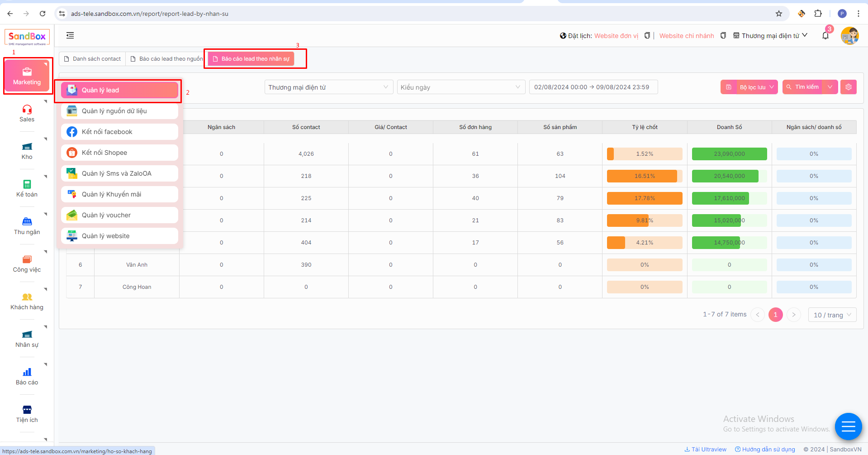Image resolution: width=868 pixels, height=455 pixels.
Task: Open notifications bell icon
Action: pyautogui.click(x=825, y=36)
